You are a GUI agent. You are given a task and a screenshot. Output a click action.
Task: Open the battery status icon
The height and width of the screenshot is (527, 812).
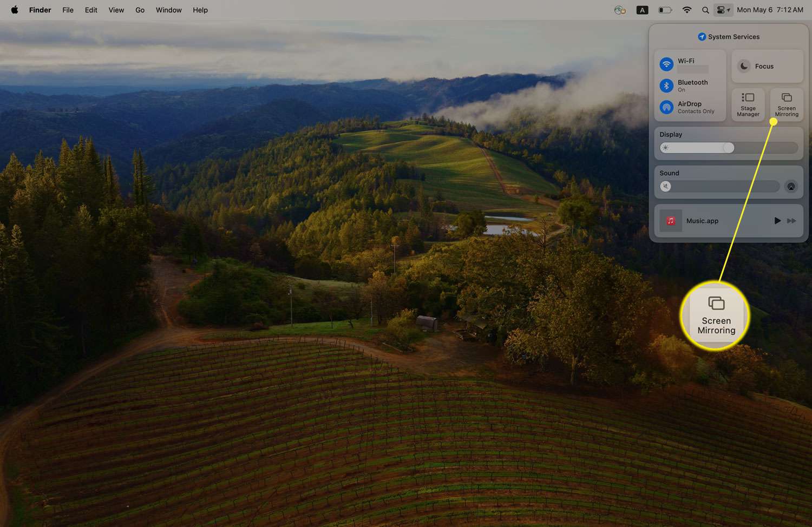[665, 10]
